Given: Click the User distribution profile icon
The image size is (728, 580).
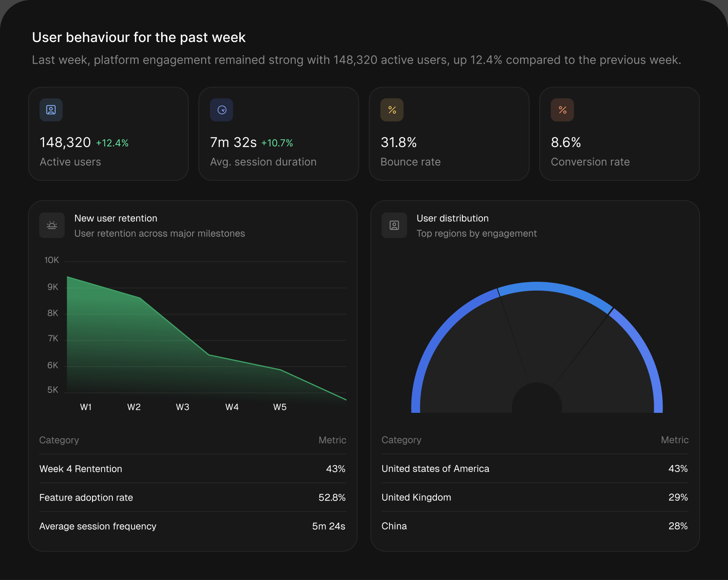Looking at the screenshot, I should tap(394, 225).
